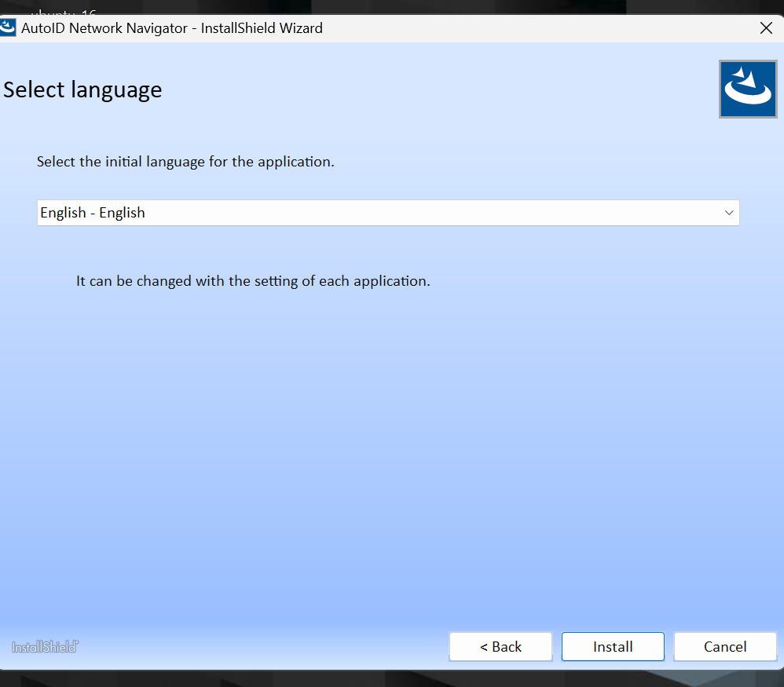Click the window title 'AutoID Network Navigator - InstallShield Wizard'
Viewport: 784px width, 687px height.
[172, 28]
